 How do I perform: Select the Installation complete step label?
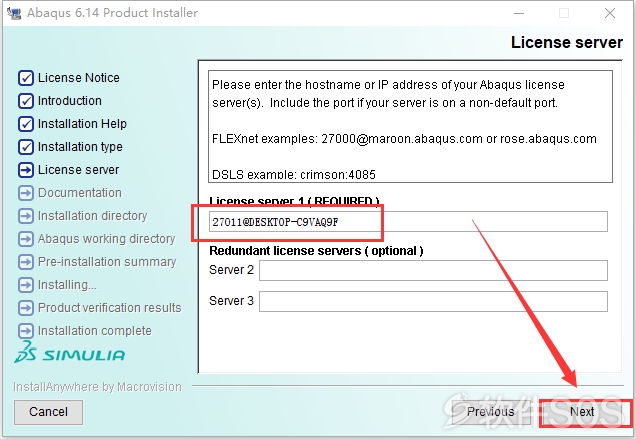[x=95, y=331]
